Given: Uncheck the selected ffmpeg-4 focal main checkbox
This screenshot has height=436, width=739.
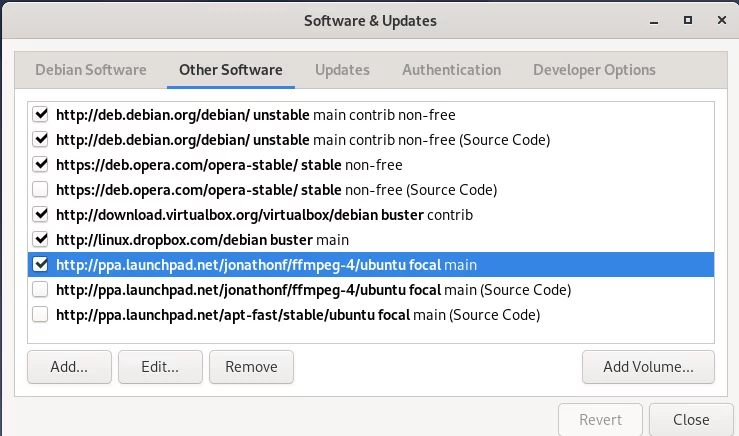Looking at the screenshot, I should 41,264.
